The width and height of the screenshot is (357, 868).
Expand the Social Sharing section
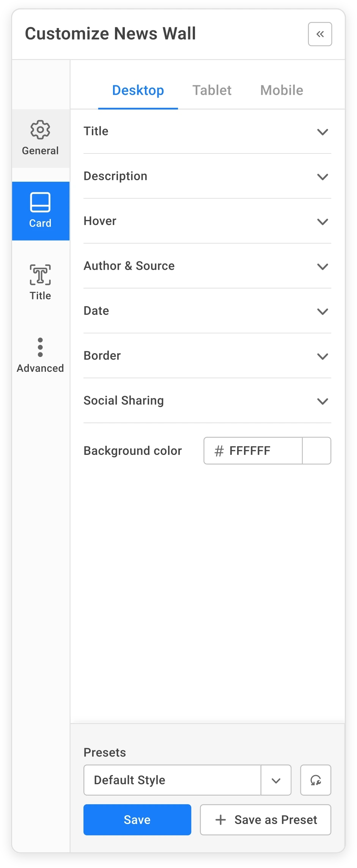322,401
